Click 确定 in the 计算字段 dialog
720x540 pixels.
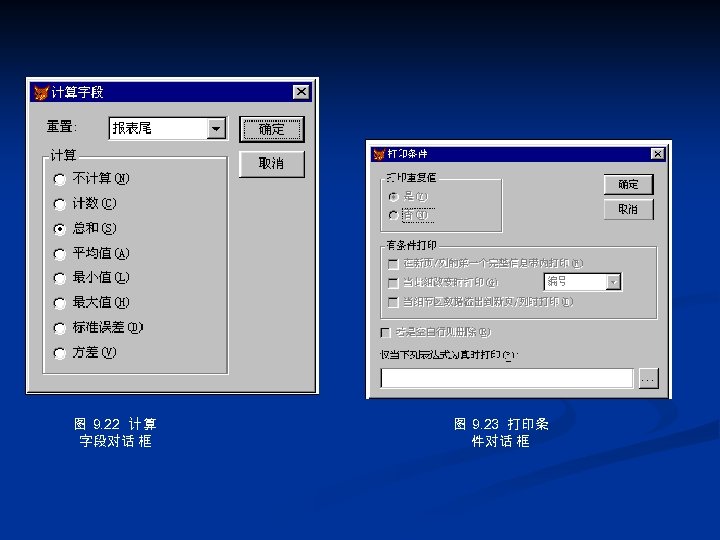tap(272, 129)
